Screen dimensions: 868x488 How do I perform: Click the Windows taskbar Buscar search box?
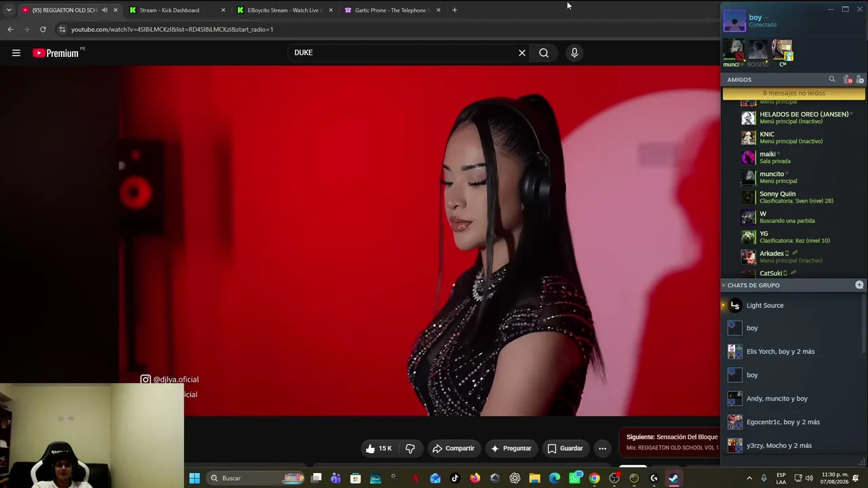[x=254, y=478]
